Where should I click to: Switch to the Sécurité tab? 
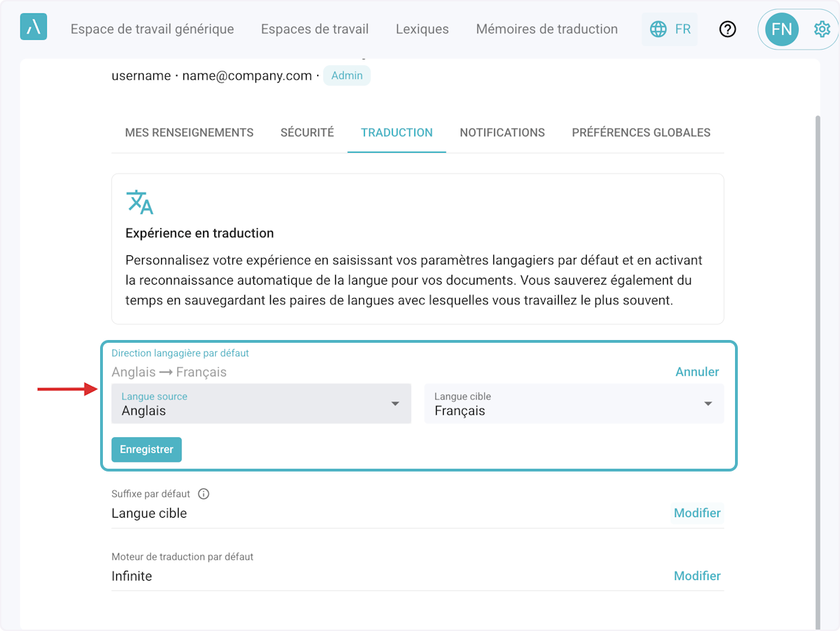tap(307, 132)
